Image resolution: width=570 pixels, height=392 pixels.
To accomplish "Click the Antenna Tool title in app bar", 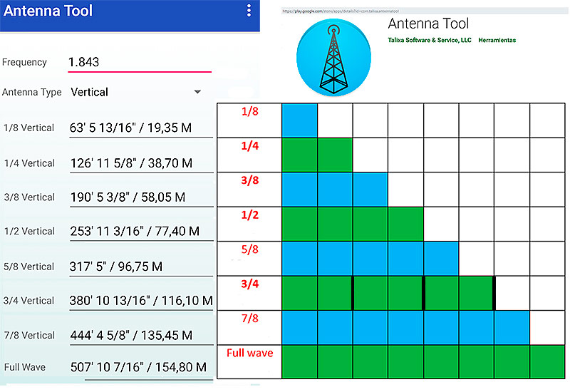I will click(49, 11).
